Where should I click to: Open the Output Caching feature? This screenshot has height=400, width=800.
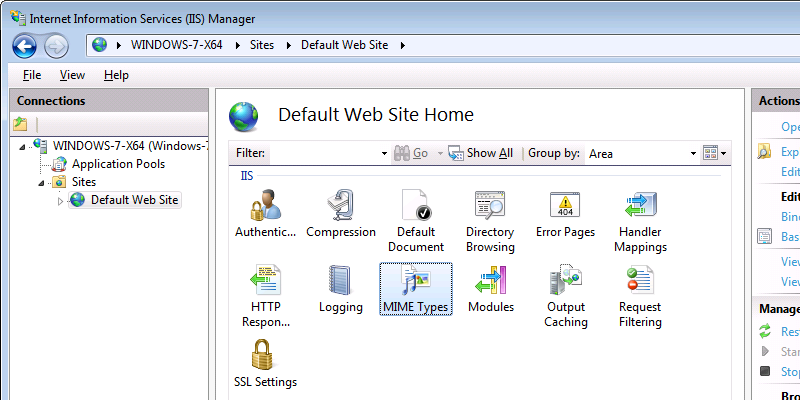(x=566, y=296)
